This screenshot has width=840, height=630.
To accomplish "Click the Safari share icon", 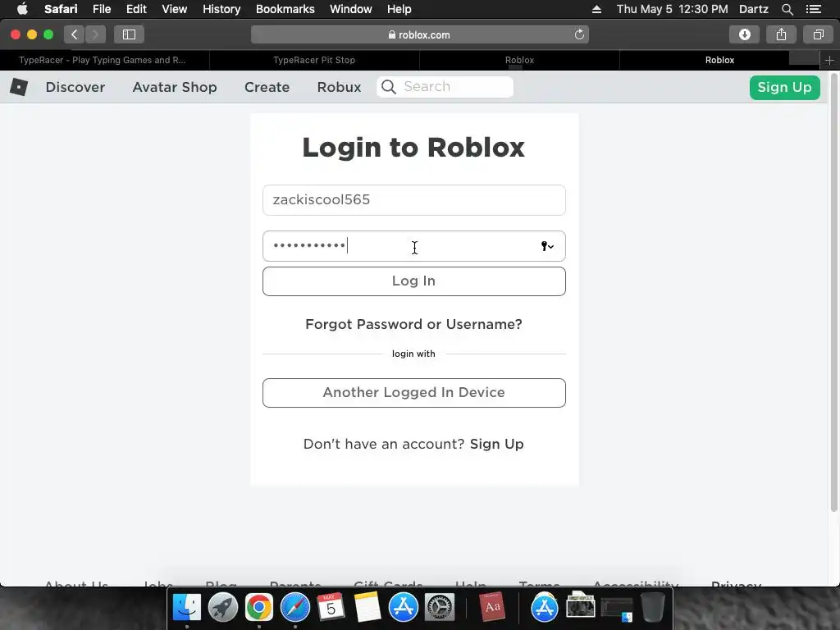I will [x=781, y=34].
